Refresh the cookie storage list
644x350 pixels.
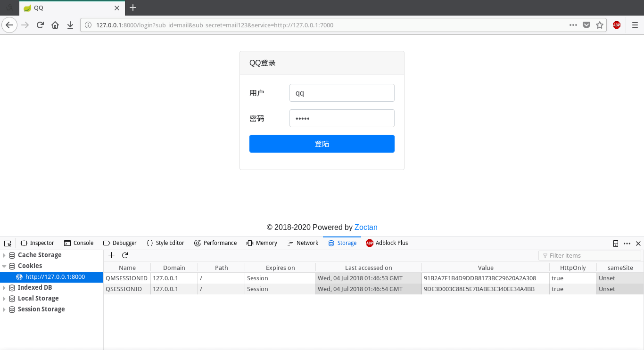(x=125, y=255)
